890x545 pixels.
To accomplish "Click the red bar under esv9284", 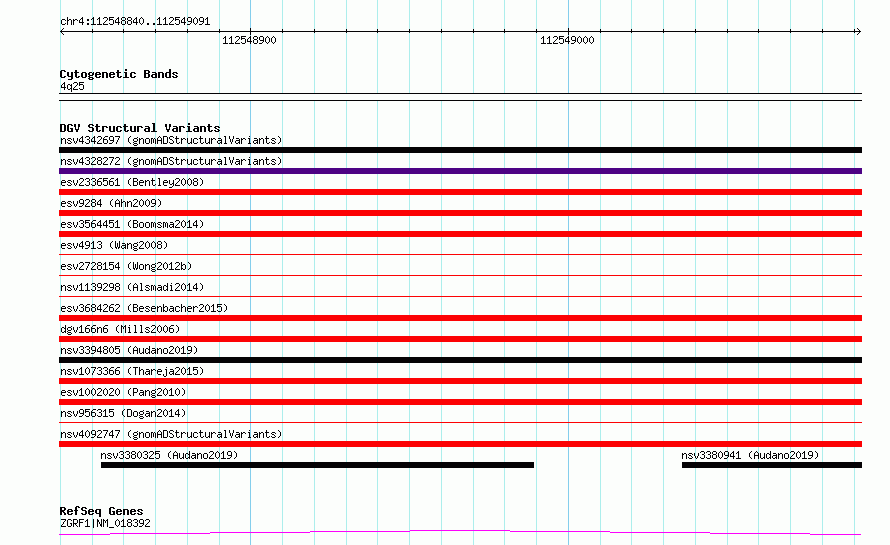I will pyautogui.click(x=460, y=213).
